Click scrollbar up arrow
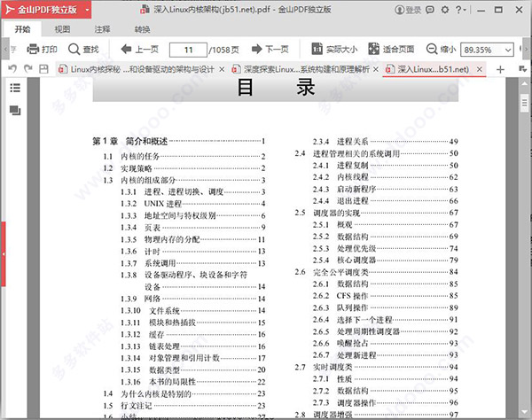Viewport: 532px width, 420px height. 525,82
